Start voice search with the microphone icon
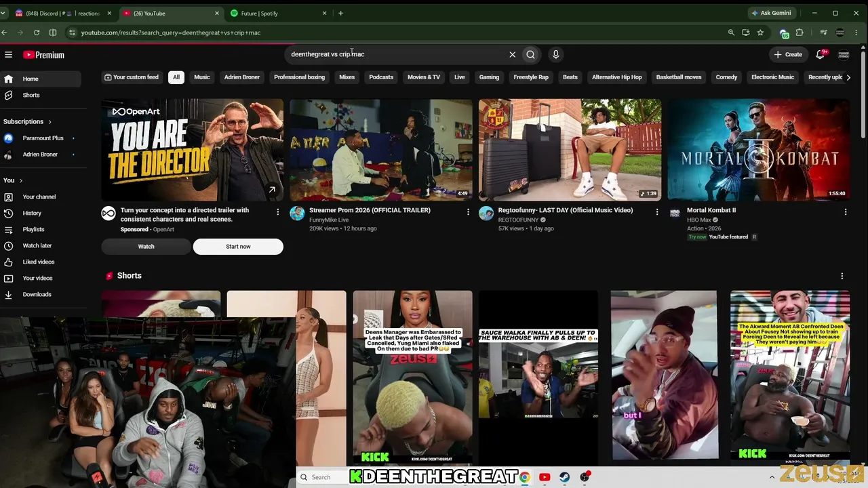 click(556, 54)
